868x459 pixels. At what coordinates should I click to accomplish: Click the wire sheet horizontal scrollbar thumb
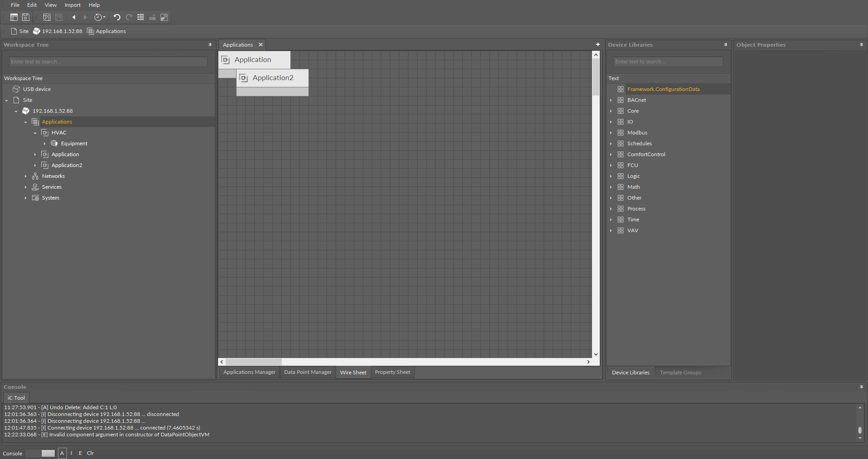tap(253, 362)
